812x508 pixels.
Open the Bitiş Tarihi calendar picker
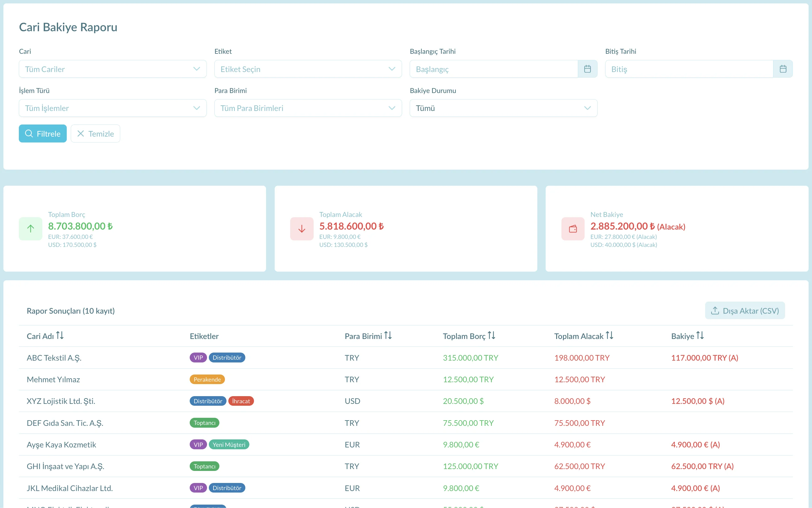coord(783,69)
